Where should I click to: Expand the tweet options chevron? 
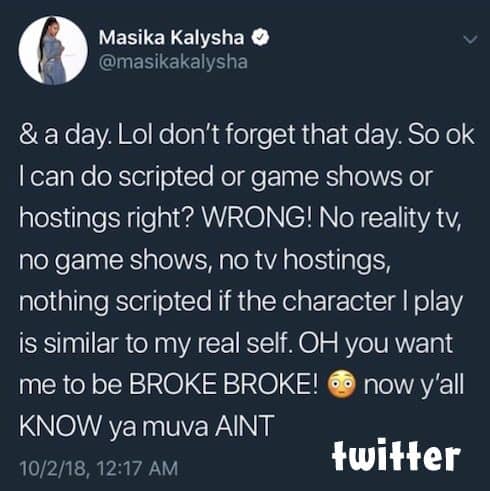point(471,40)
